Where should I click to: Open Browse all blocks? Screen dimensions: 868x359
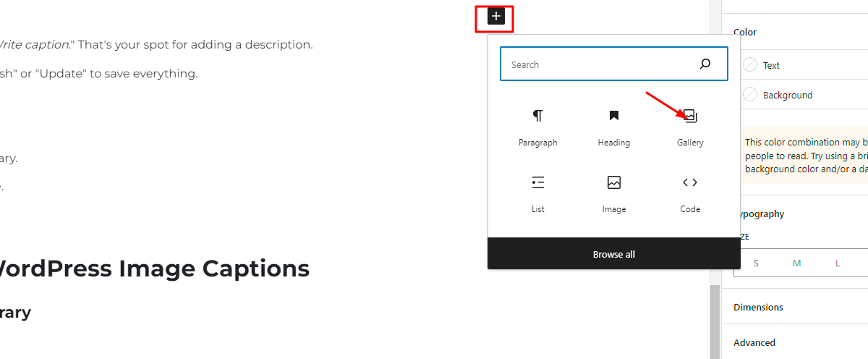pyautogui.click(x=614, y=254)
